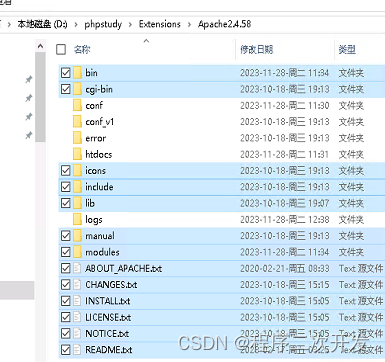Expand the chevron after phpstudy in path
385x362 pixels.
point(130,24)
